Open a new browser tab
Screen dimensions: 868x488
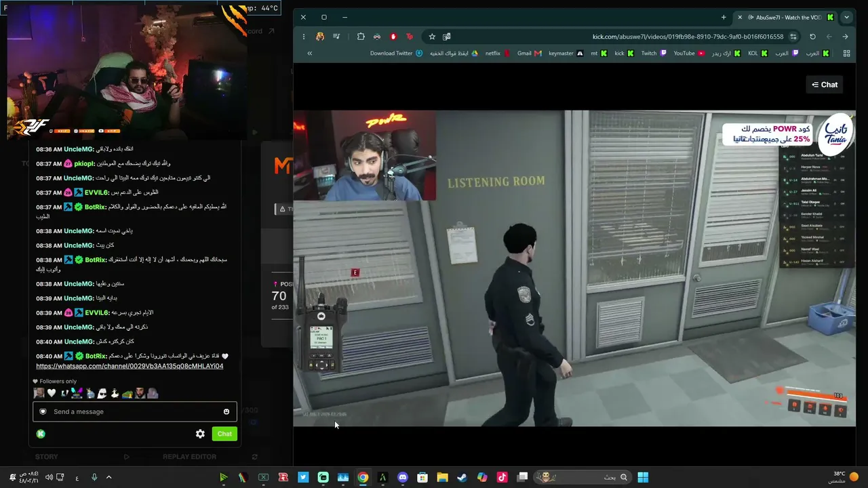(724, 17)
